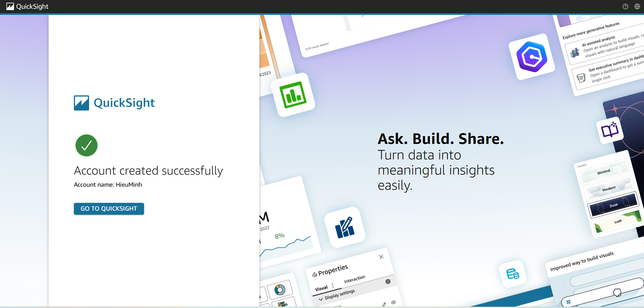Choose the Dusk theme thumbnail
The width and height of the screenshot is (644, 308).
613,205
